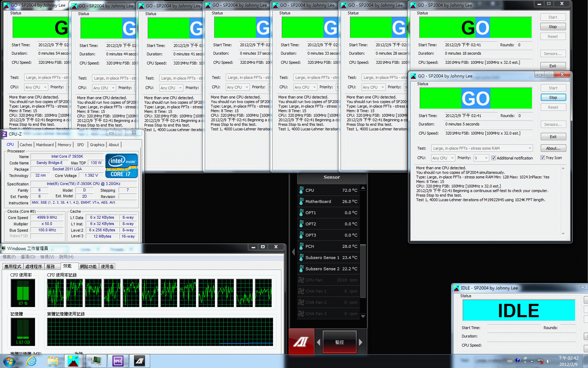Open Any CPU dropdown in 44-seconds SP2004 window
The width and height of the screenshot is (588, 368).
point(104,88)
